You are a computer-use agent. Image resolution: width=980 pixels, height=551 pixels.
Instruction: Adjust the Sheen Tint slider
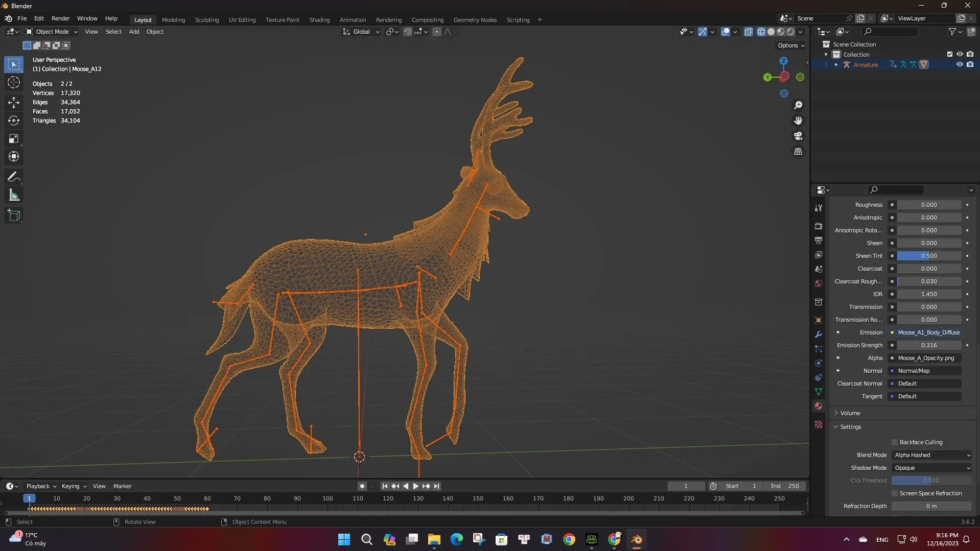(x=930, y=255)
